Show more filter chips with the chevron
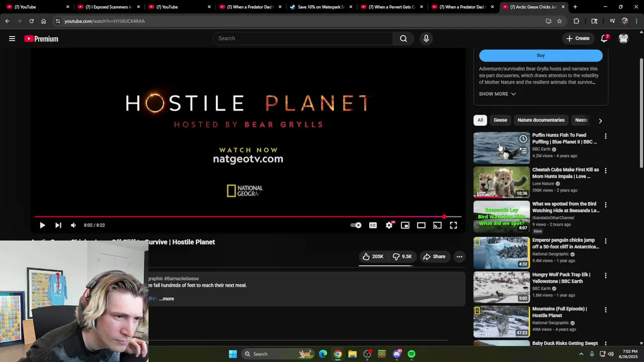Viewport: 644px width, 362px height. 600,121
